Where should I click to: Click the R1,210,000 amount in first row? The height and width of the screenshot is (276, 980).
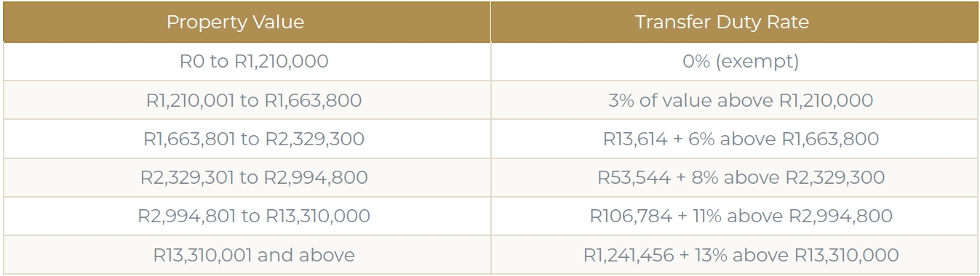click(281, 62)
